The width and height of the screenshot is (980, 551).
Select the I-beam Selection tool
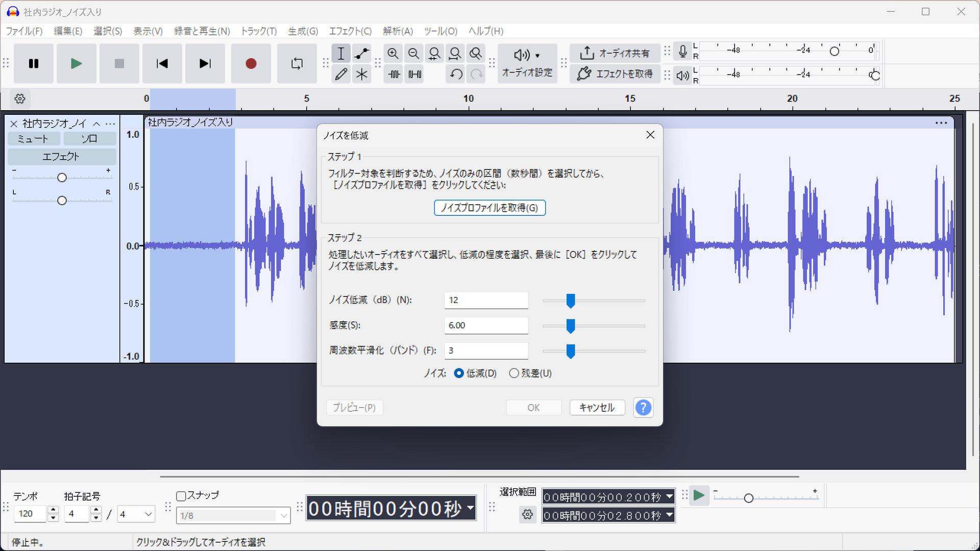[341, 53]
